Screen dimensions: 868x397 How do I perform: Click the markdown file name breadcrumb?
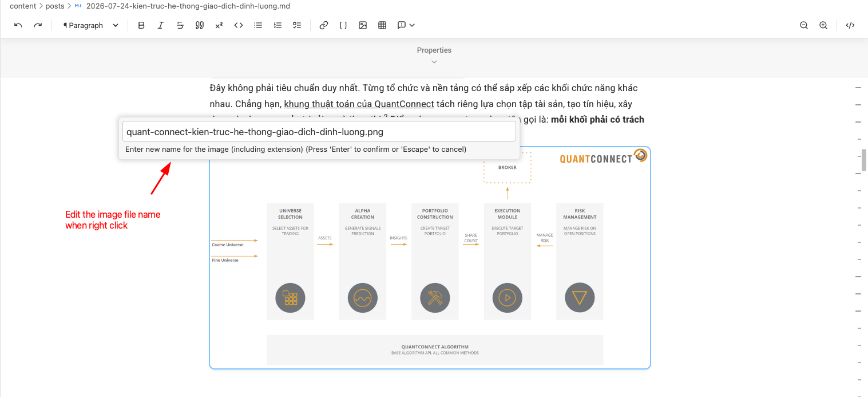pyautogui.click(x=188, y=6)
